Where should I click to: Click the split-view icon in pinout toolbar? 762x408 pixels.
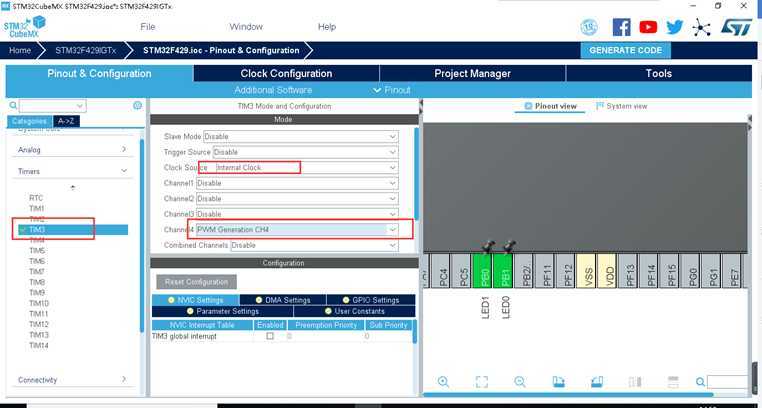[635, 382]
